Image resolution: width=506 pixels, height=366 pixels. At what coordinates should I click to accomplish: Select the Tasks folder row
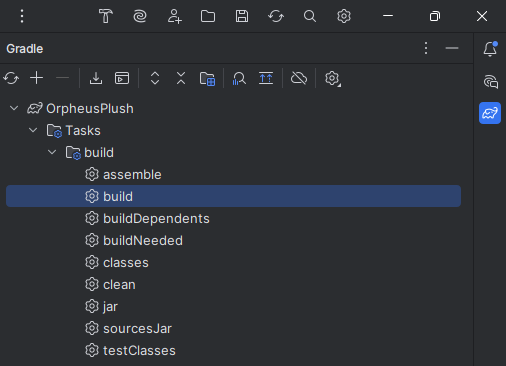(233, 130)
